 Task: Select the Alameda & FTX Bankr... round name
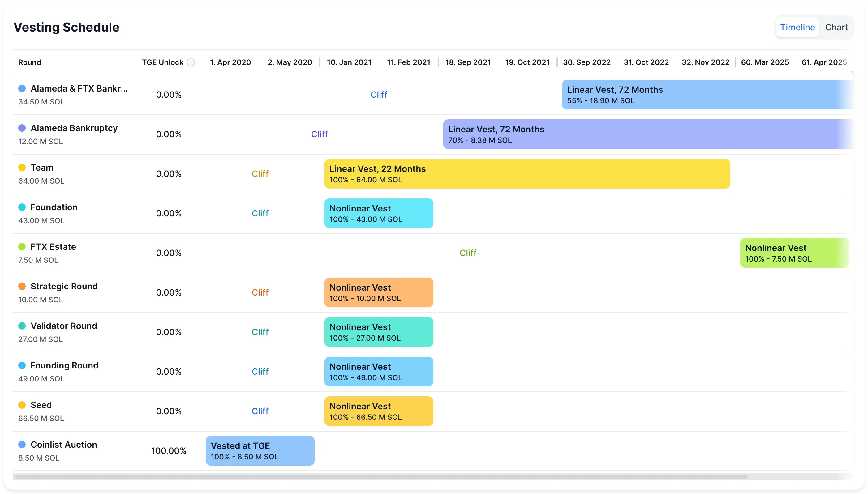(79, 88)
